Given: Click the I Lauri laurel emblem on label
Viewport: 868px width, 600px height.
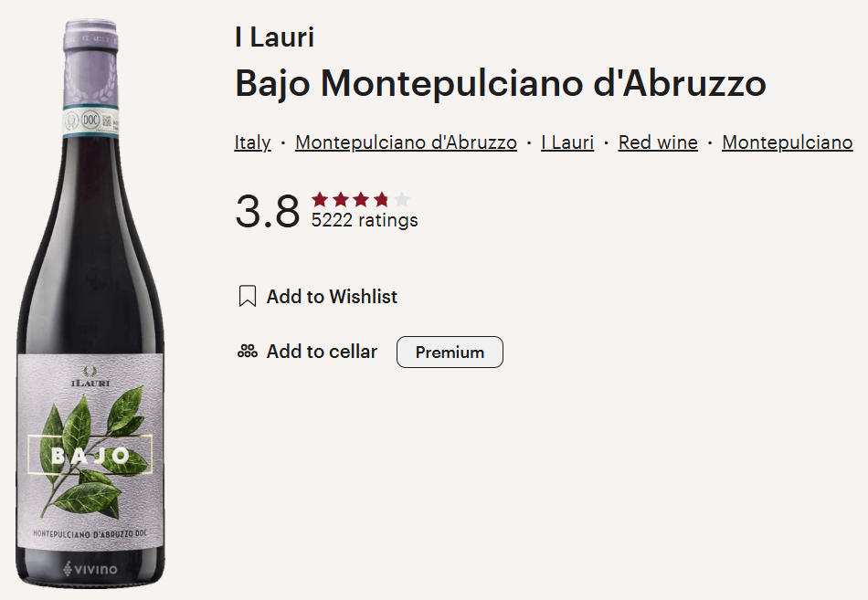Looking at the screenshot, I should pyautogui.click(x=90, y=376).
